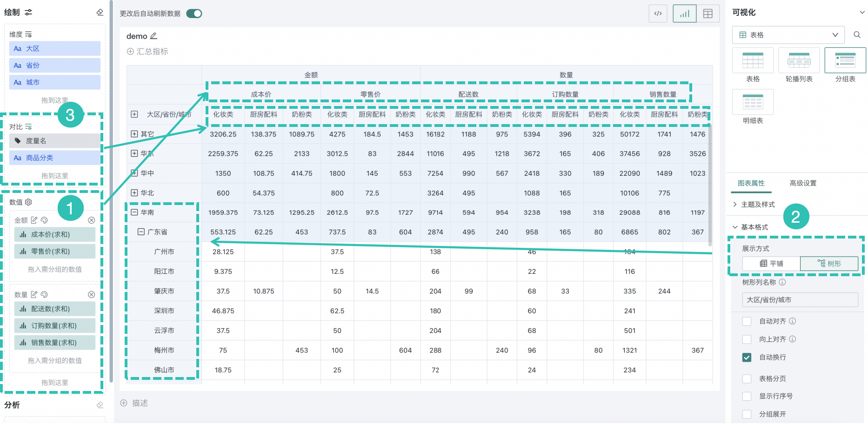Click the table's vertical scrollbar

click(x=710, y=186)
